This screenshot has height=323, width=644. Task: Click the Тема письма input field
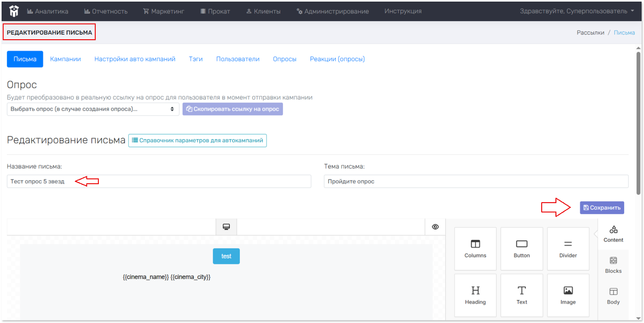tap(476, 181)
